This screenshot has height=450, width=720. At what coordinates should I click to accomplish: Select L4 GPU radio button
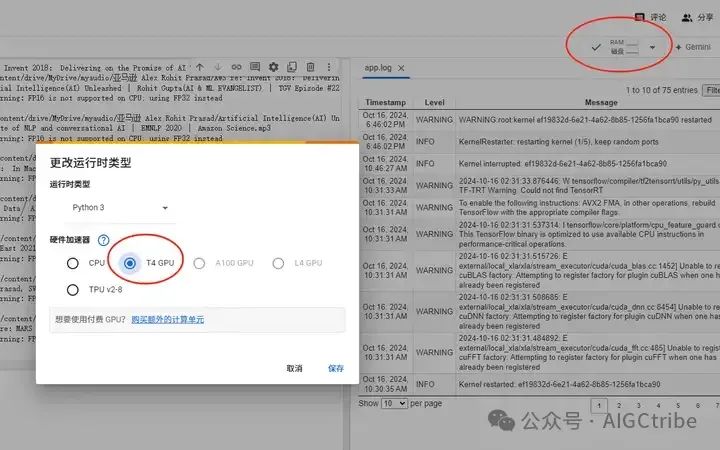pos(278,263)
